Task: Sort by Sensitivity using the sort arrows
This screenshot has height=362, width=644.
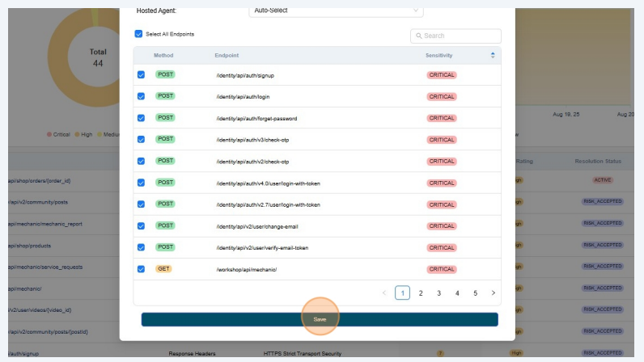Action: (493, 55)
